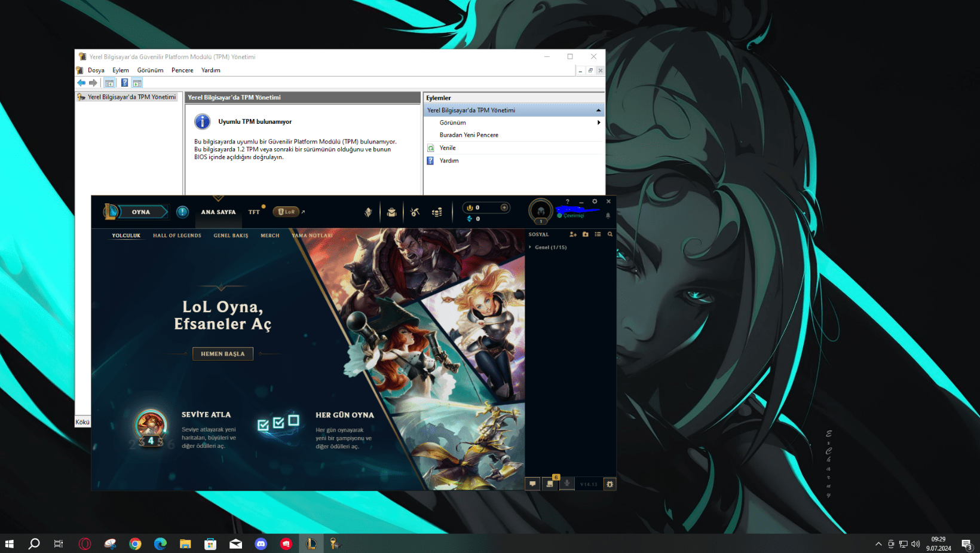Open the summoner profile avatar

(x=541, y=211)
